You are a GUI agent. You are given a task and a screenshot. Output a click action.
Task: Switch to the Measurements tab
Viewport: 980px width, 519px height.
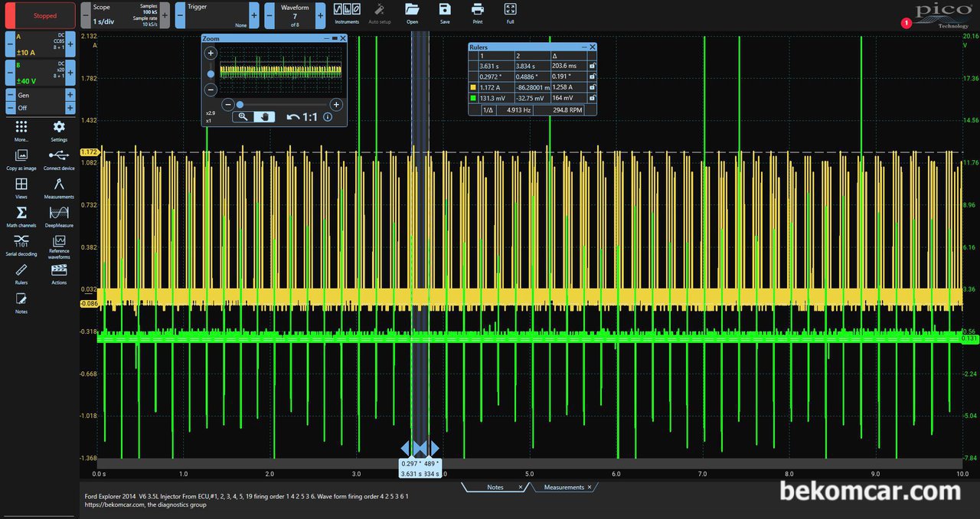click(564, 487)
